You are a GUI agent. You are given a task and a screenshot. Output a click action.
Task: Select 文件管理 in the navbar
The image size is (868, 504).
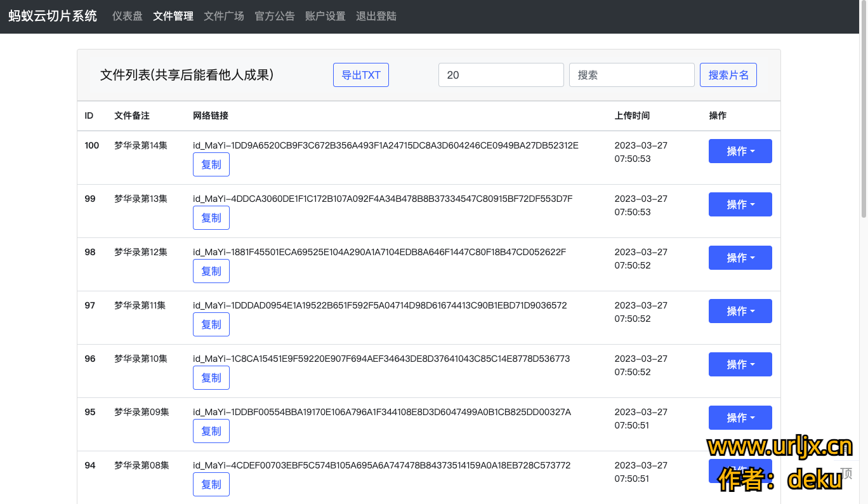[173, 17]
